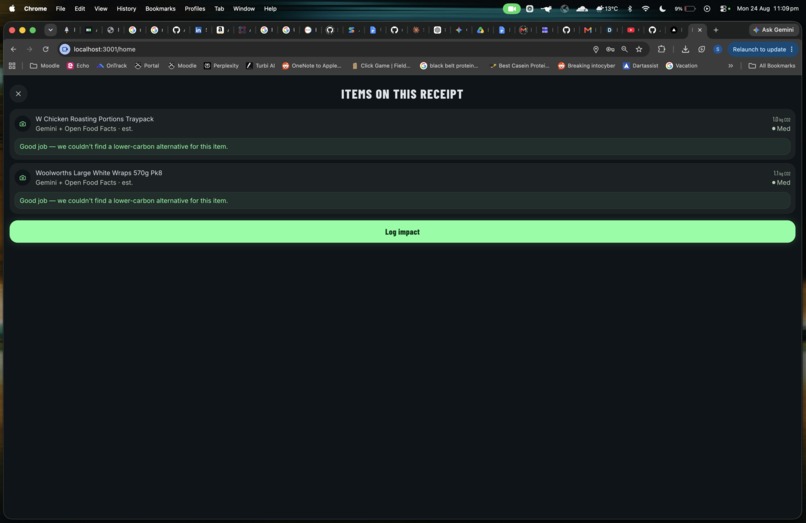Open the Chrome downloads tray
This screenshot has width=806, height=523.
(x=685, y=49)
